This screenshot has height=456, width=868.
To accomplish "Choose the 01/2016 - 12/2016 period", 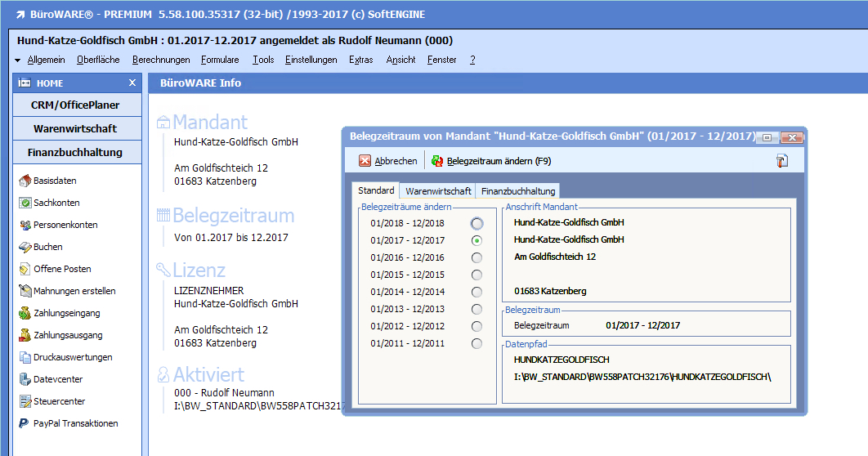I will [x=477, y=257].
